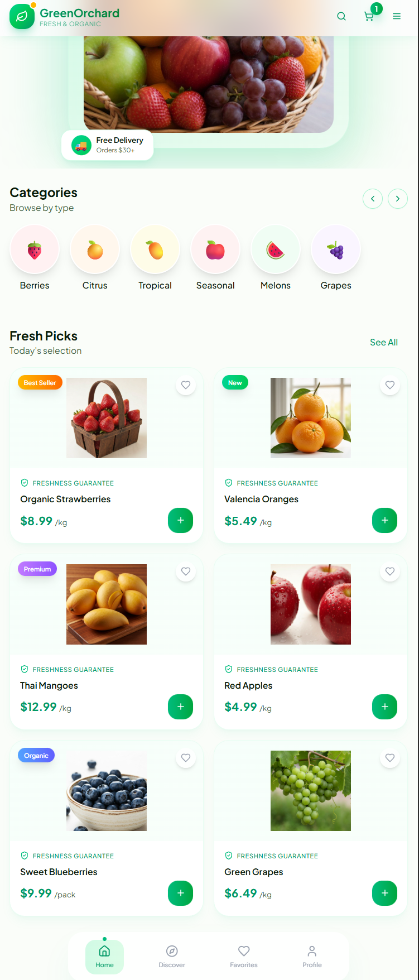This screenshot has width=419, height=980.
Task: Toggle favorite heart on Valencia Oranges
Action: coord(390,385)
